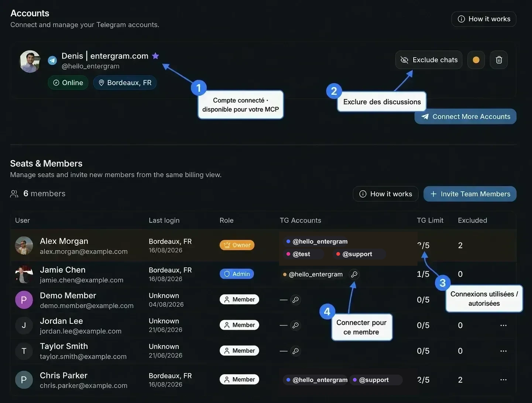The width and height of the screenshot is (532, 403).
Task: Click Denis profile avatar
Action: point(30,61)
